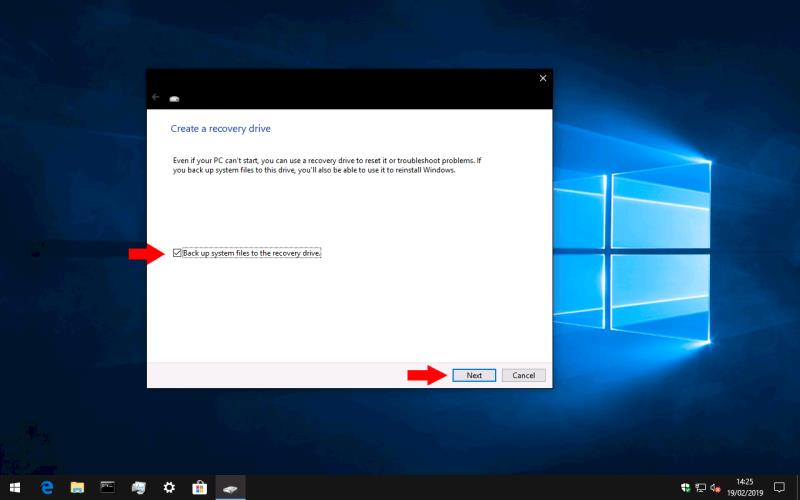
Task: Click the Next button
Action: [x=474, y=376]
